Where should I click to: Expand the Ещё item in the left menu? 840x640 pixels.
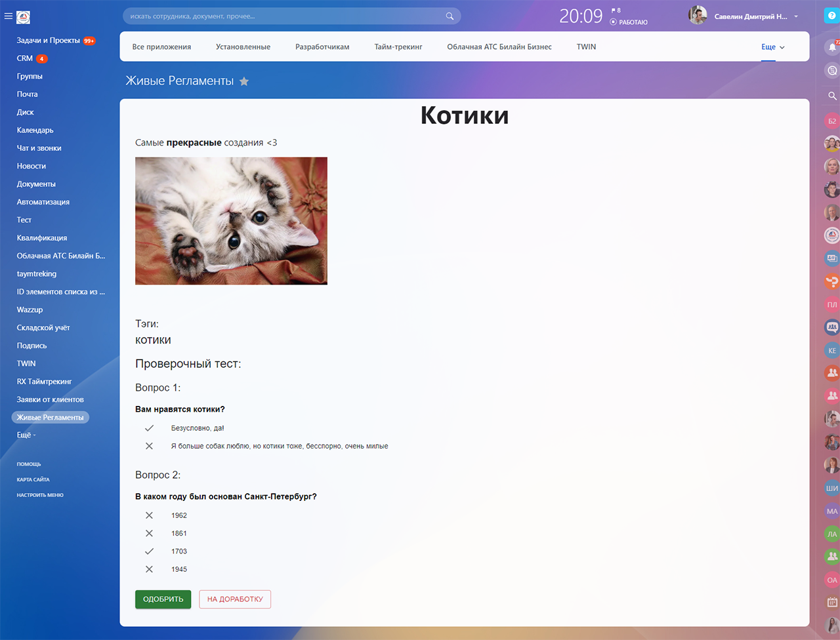26,435
